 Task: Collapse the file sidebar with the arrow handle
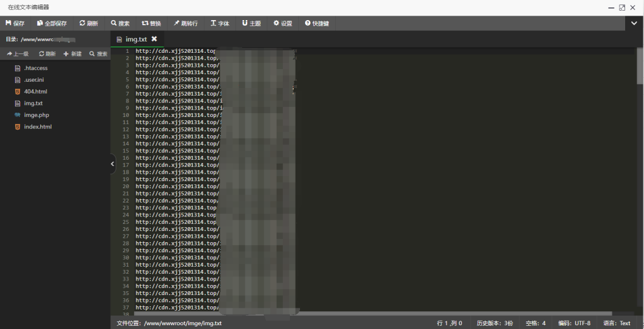click(113, 164)
